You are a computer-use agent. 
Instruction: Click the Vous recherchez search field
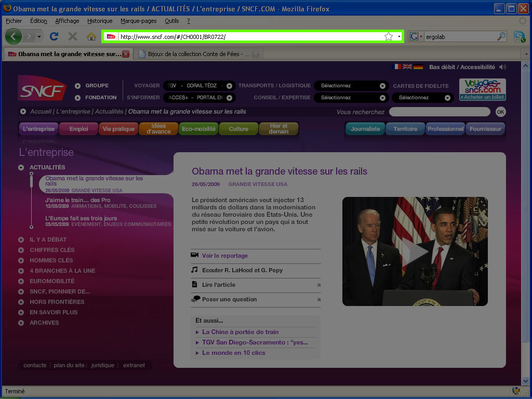pyautogui.click(x=440, y=112)
